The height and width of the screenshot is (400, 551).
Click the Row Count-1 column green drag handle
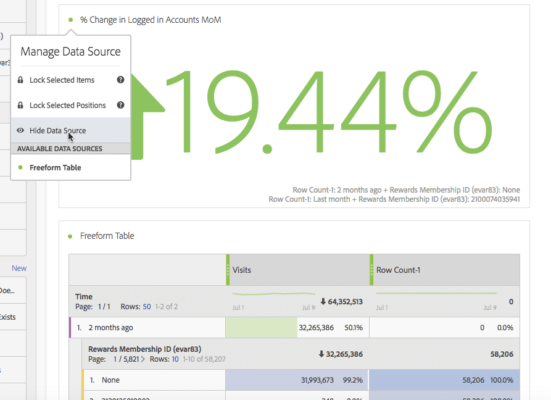pos(372,270)
